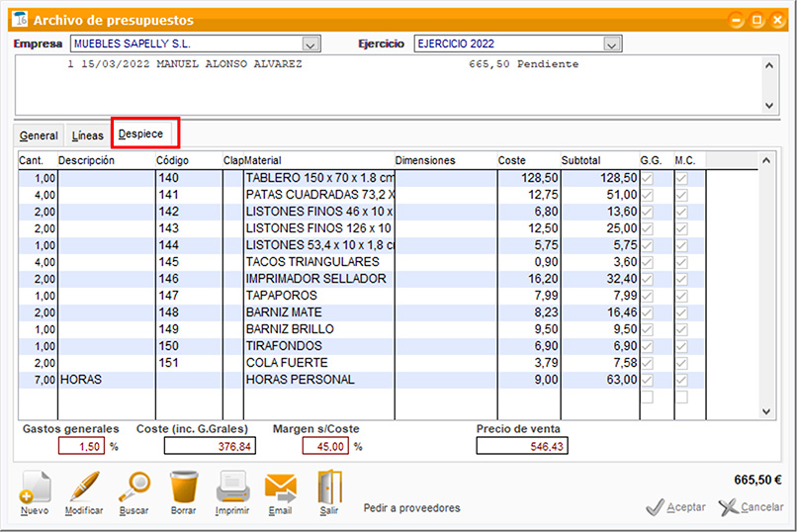The width and height of the screenshot is (797, 532).
Task: Select the Despiece tab
Action: click(x=140, y=133)
